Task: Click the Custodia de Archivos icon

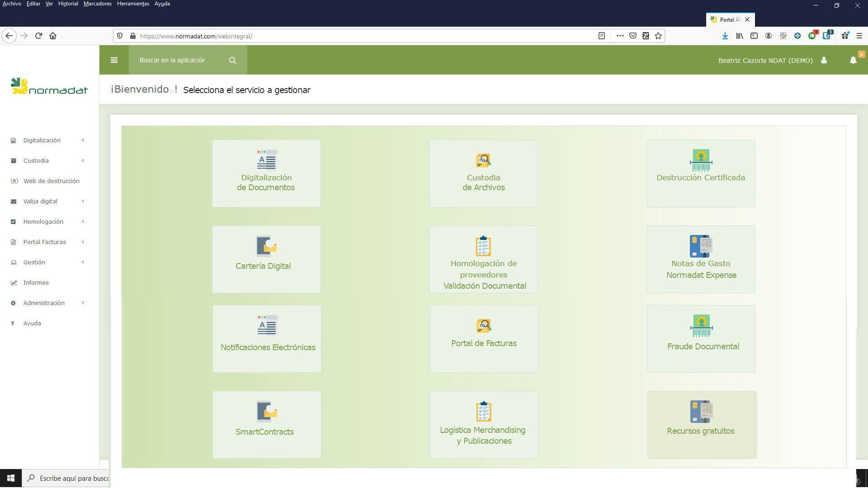Action: pyautogui.click(x=483, y=160)
